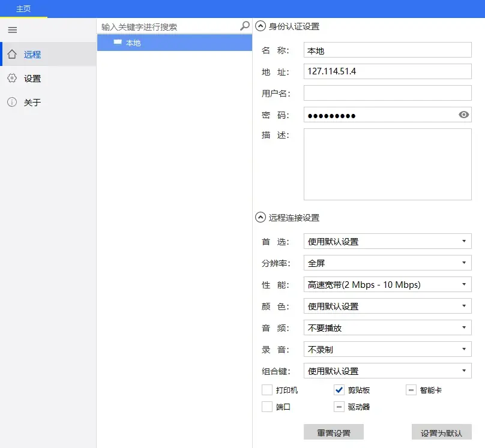Click the empty 用户名 field
Screen dimensions: 485x448
(x=388, y=93)
